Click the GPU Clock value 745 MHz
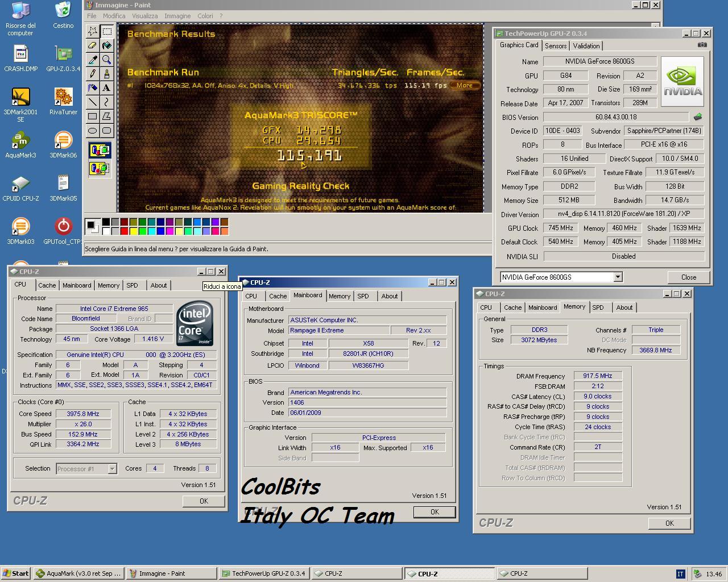The width and height of the screenshot is (728, 582). click(x=560, y=228)
